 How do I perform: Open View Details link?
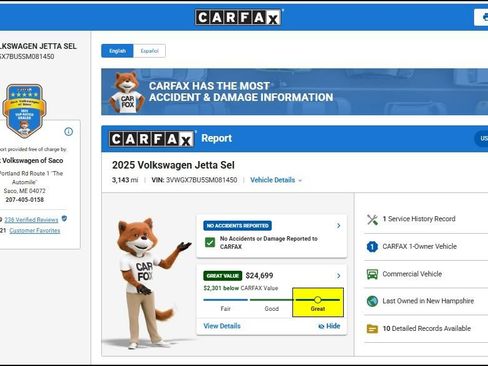pos(222,326)
